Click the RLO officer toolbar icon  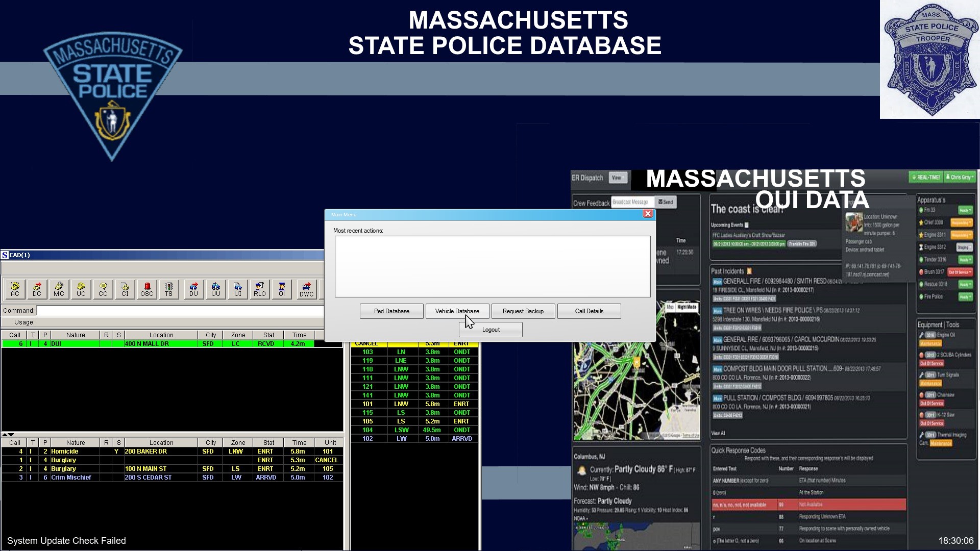(x=259, y=289)
